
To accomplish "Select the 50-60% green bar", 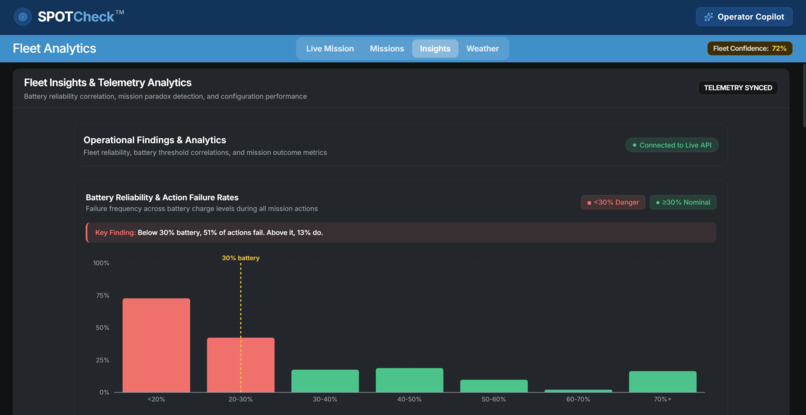I will (x=493, y=386).
